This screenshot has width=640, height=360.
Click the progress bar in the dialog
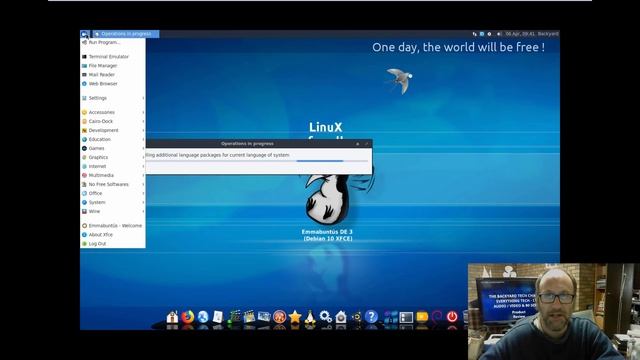tap(257, 161)
